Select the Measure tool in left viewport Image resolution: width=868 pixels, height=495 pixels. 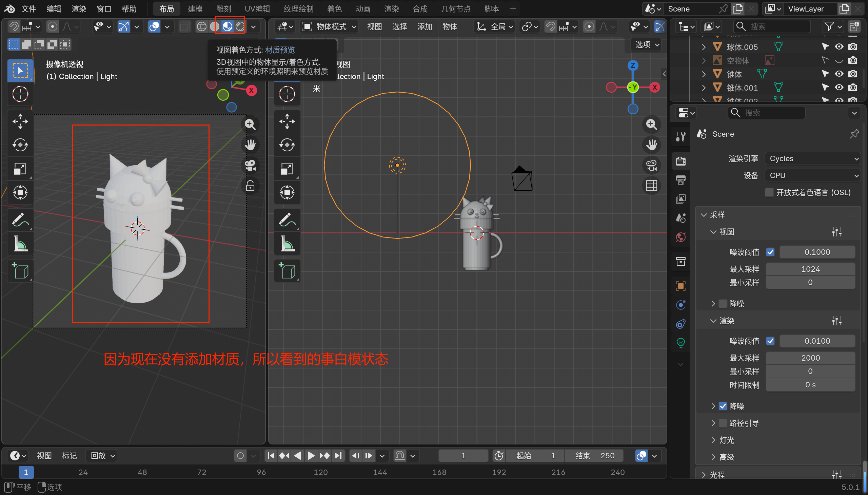coord(20,244)
